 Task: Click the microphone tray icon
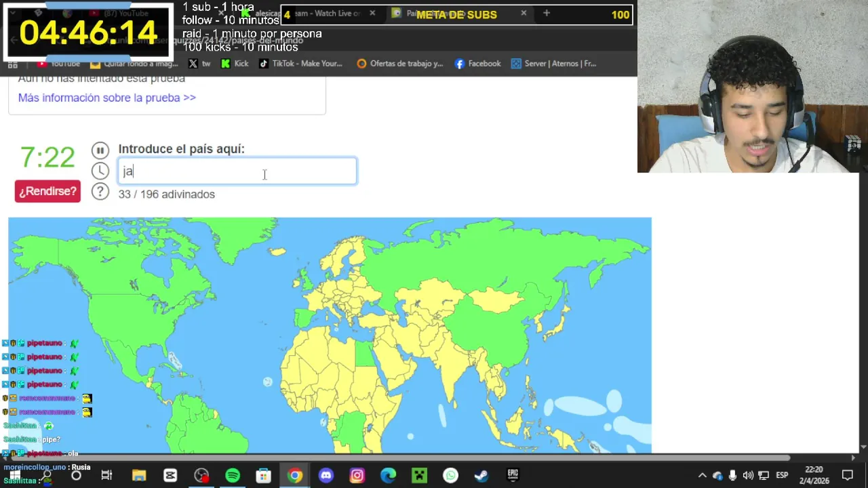pyautogui.click(x=733, y=476)
